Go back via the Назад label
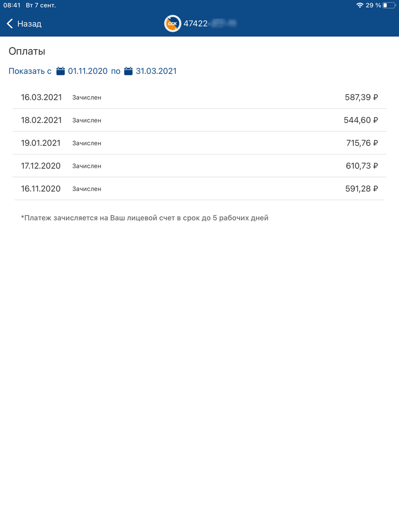The image size is (399, 532). 30,24
